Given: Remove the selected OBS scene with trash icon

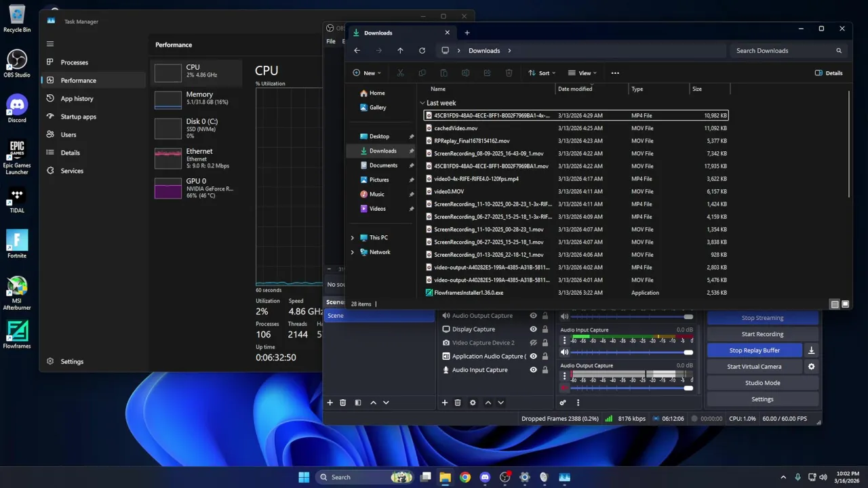Looking at the screenshot, I should click(343, 403).
